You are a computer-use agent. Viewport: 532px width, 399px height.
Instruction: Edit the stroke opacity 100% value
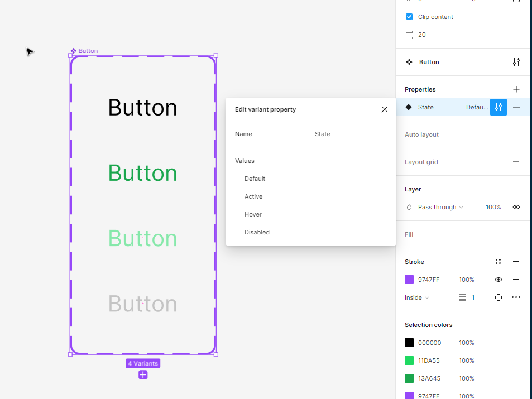coord(467,280)
